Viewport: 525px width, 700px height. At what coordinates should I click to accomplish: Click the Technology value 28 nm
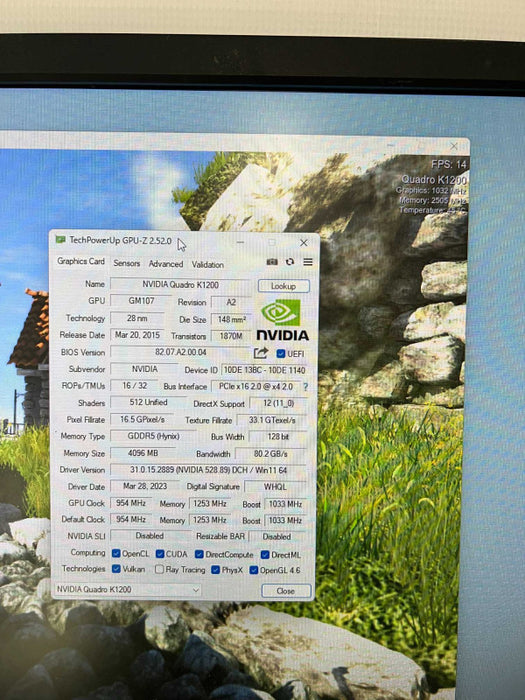137,318
